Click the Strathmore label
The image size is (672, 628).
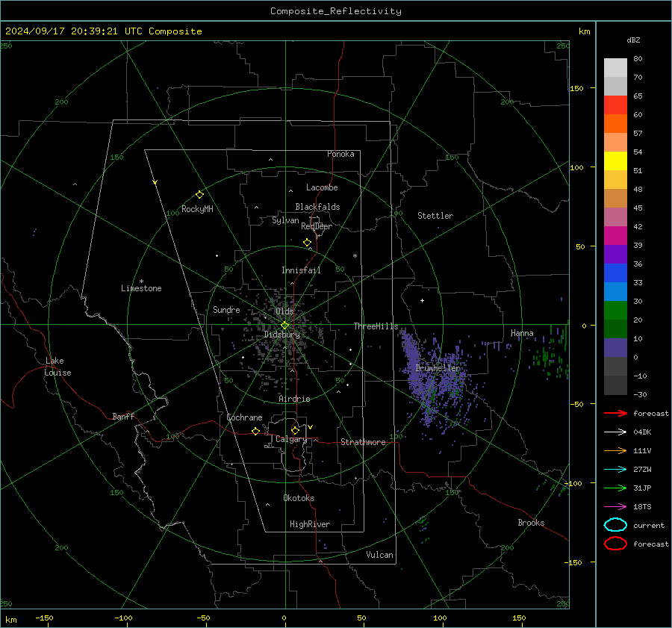[x=363, y=442]
